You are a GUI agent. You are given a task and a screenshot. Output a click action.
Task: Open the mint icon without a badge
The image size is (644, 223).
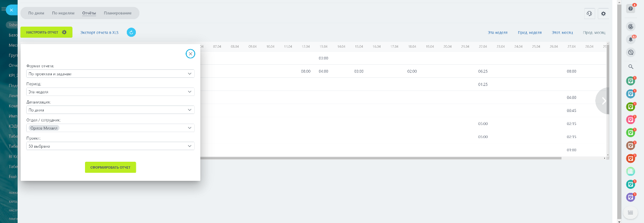[x=630, y=172]
